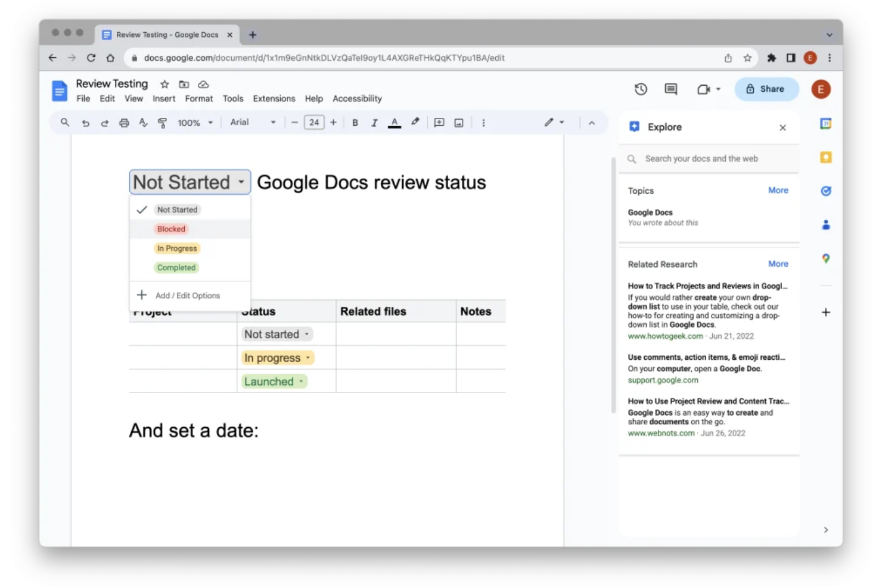
Task: Toggle italic formatting
Action: [x=374, y=123]
